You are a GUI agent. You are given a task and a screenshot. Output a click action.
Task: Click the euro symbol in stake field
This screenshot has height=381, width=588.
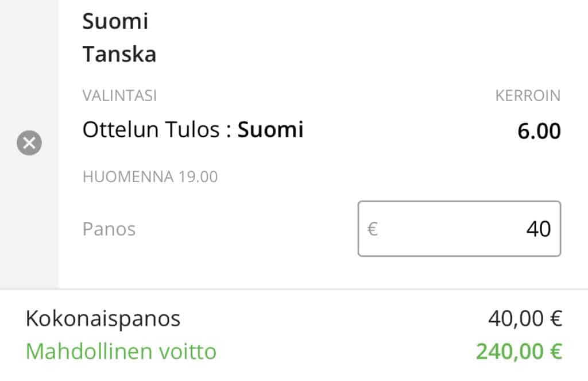point(372,229)
